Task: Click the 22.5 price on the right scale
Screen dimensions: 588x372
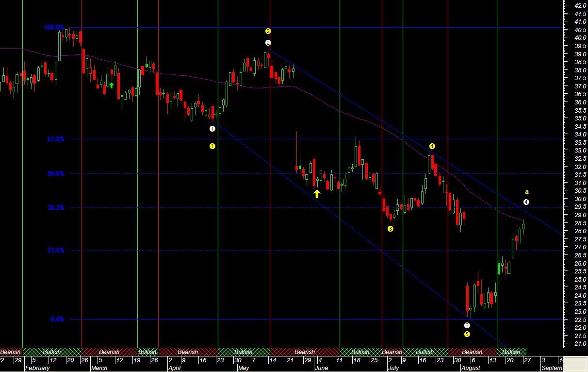Action: tap(580, 320)
